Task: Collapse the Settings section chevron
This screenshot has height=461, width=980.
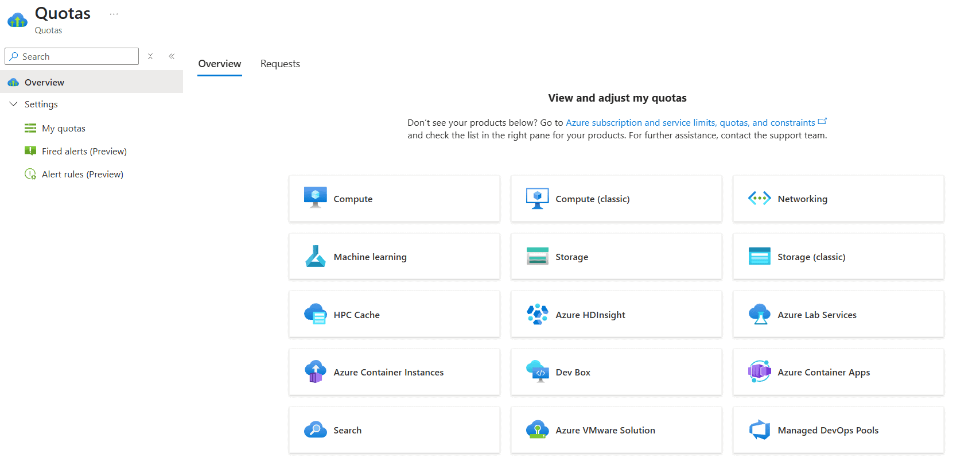Action: (x=14, y=104)
